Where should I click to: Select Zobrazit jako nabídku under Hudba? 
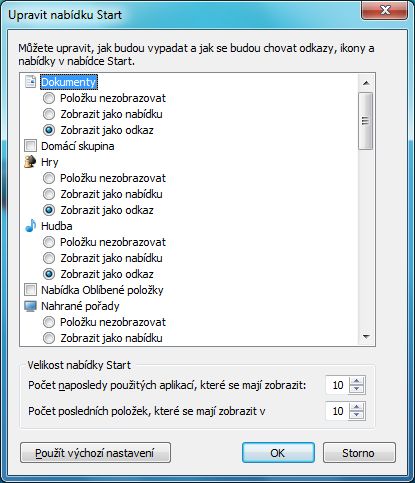click(x=49, y=258)
